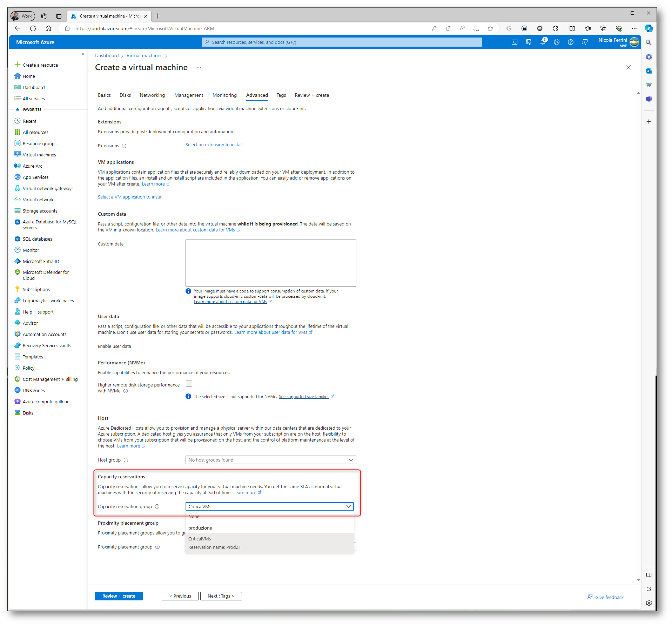Click Capacity reservation group info icon
The image size is (672, 626).
[x=157, y=506]
